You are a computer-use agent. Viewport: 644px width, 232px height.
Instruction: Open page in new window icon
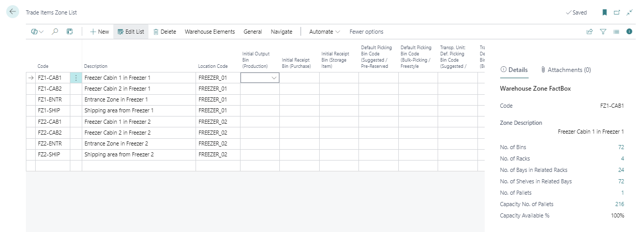click(x=617, y=12)
